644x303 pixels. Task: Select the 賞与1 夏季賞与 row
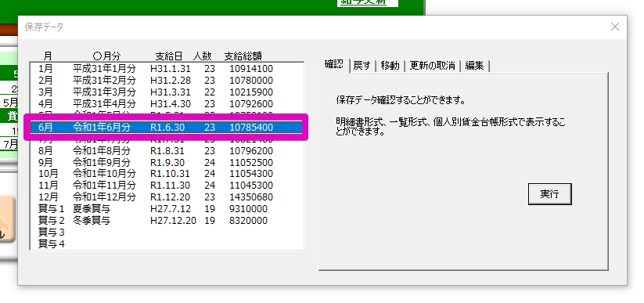pyautogui.click(x=167, y=209)
